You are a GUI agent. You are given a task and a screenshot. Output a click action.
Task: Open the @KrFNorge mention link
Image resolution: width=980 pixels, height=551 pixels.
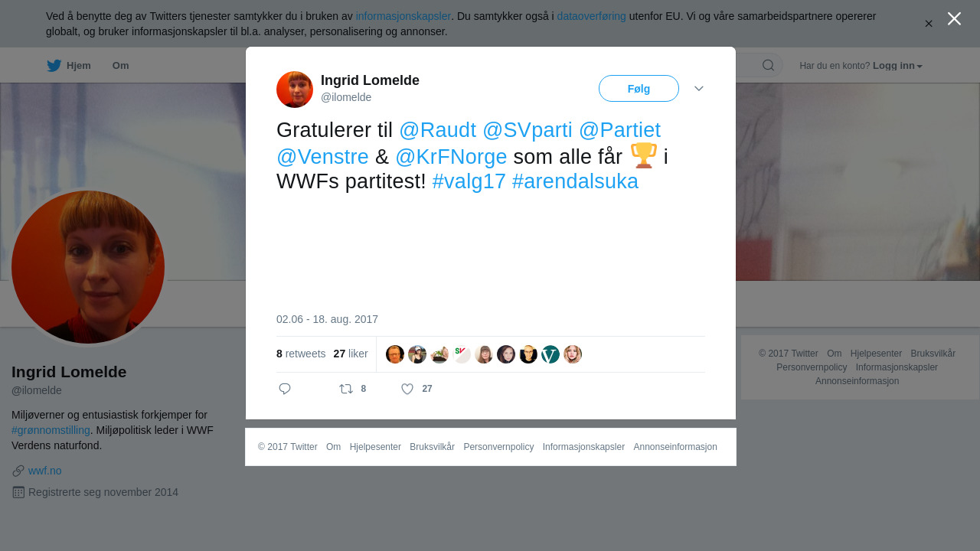pyautogui.click(x=451, y=156)
